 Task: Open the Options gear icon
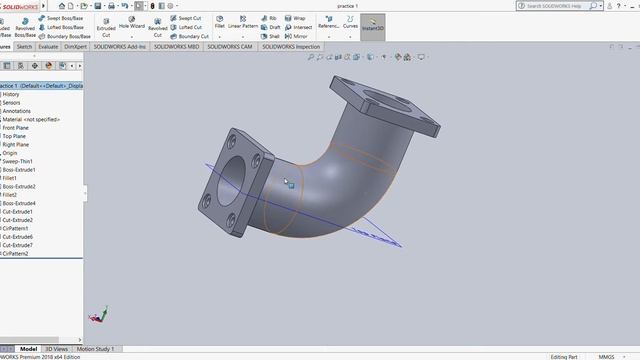pyautogui.click(x=170, y=6)
